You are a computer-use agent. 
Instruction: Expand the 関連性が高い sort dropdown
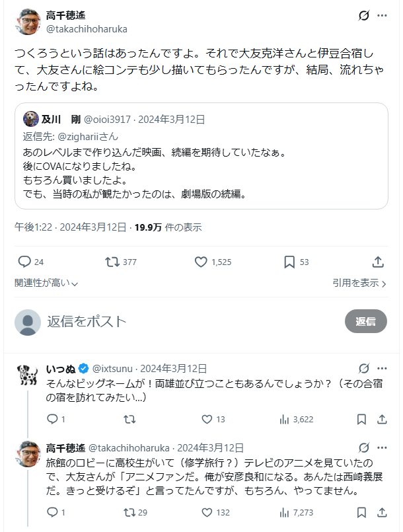point(46,283)
